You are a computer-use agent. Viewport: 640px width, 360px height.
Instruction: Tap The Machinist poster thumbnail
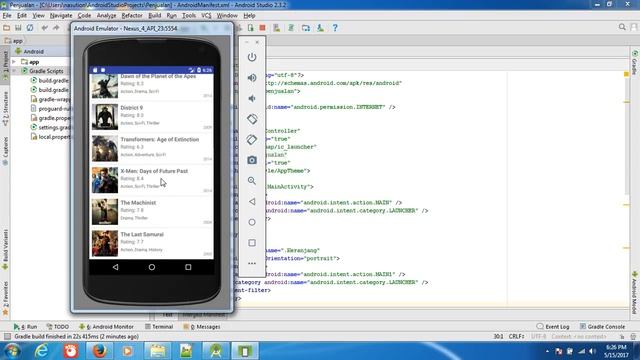(105, 211)
